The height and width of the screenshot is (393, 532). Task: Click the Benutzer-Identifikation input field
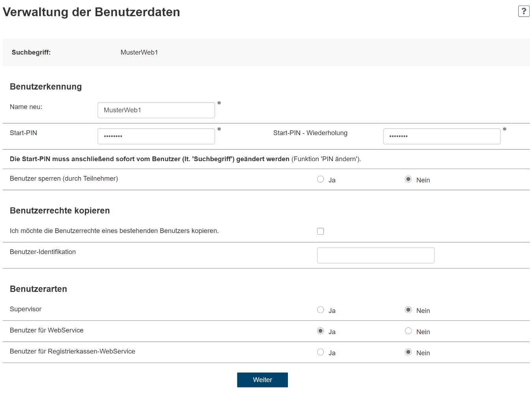coord(375,255)
